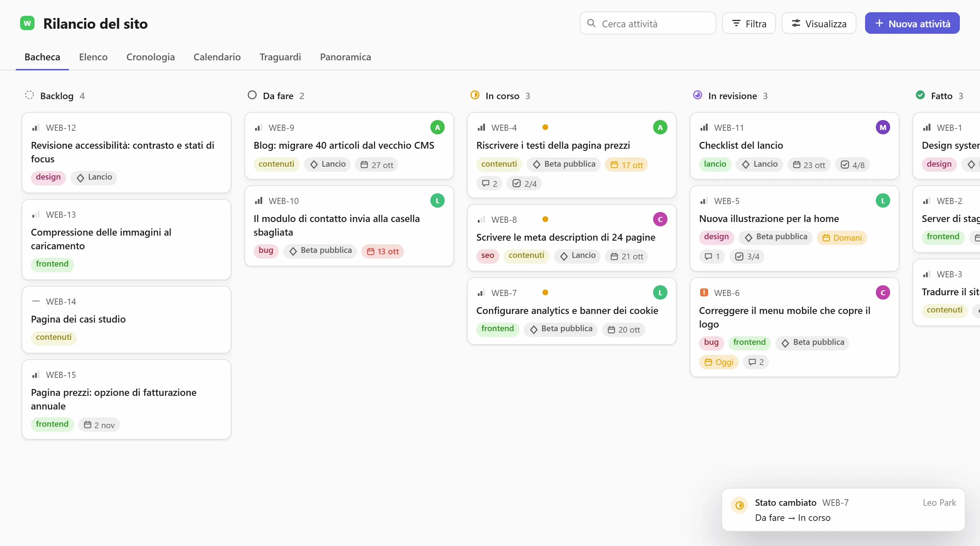Open the Visualizza display options

tap(819, 24)
